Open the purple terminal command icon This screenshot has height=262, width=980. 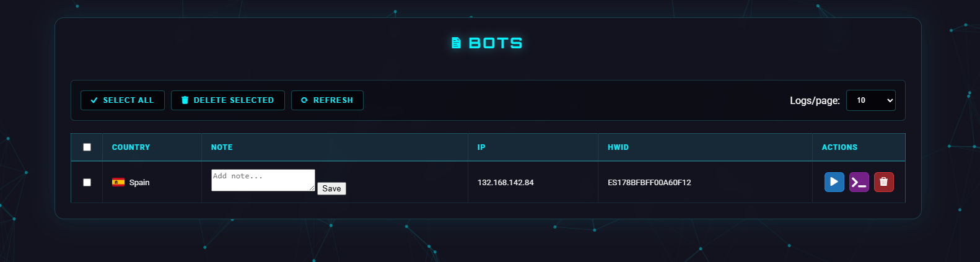pos(859,182)
